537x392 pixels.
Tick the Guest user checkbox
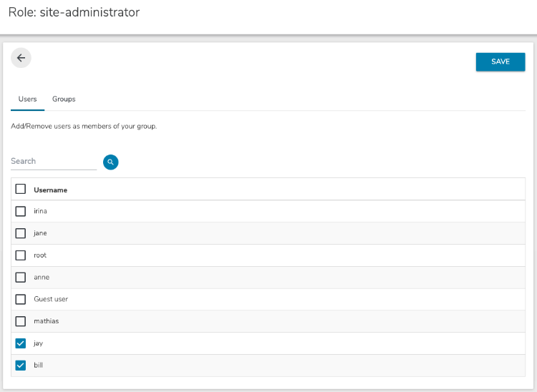(21, 299)
